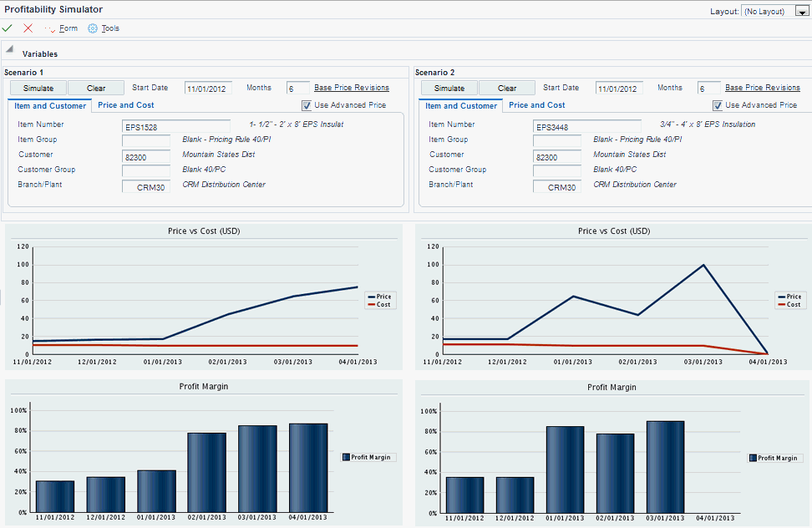Enable Use Advanced Price for Scenario 1
Viewport: 812px width, 528px height.
pos(307,104)
